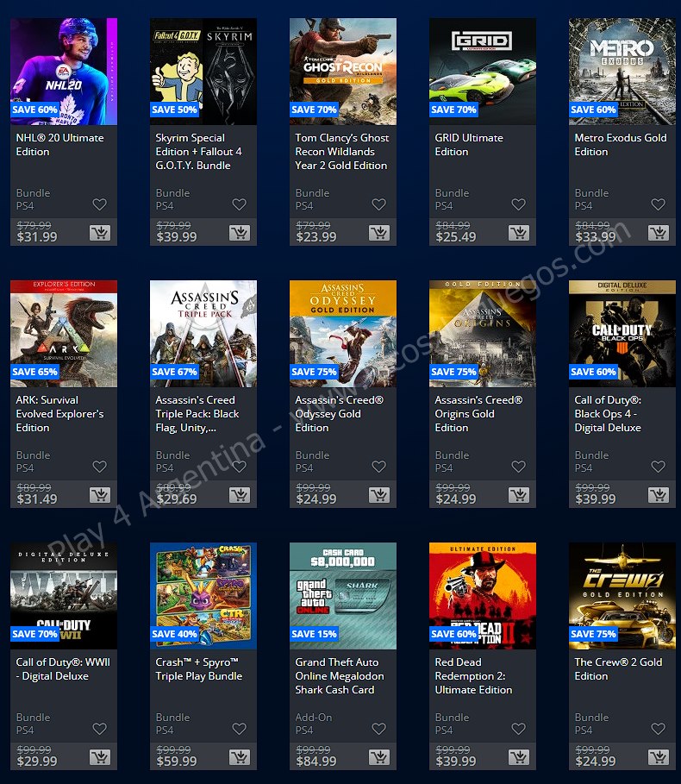The height and width of the screenshot is (784, 681).
Task: Add Megalodon Shark Cash Card to cart
Action: click(378, 757)
